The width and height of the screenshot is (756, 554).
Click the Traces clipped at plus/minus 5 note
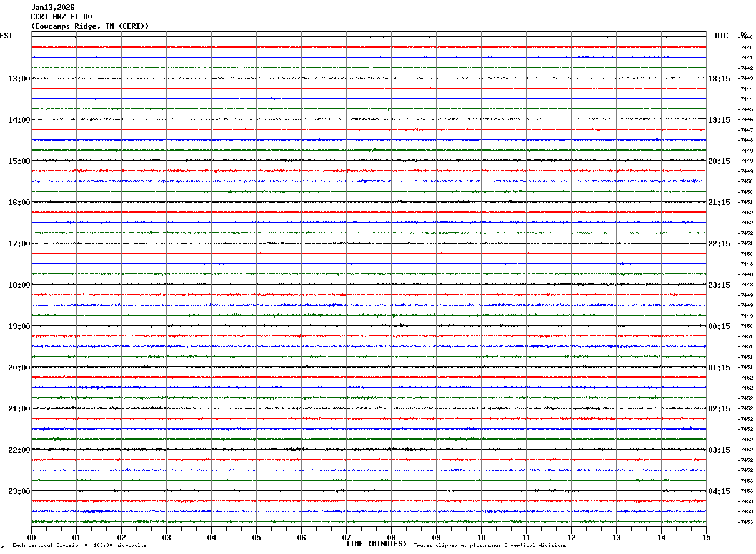click(x=490, y=545)
